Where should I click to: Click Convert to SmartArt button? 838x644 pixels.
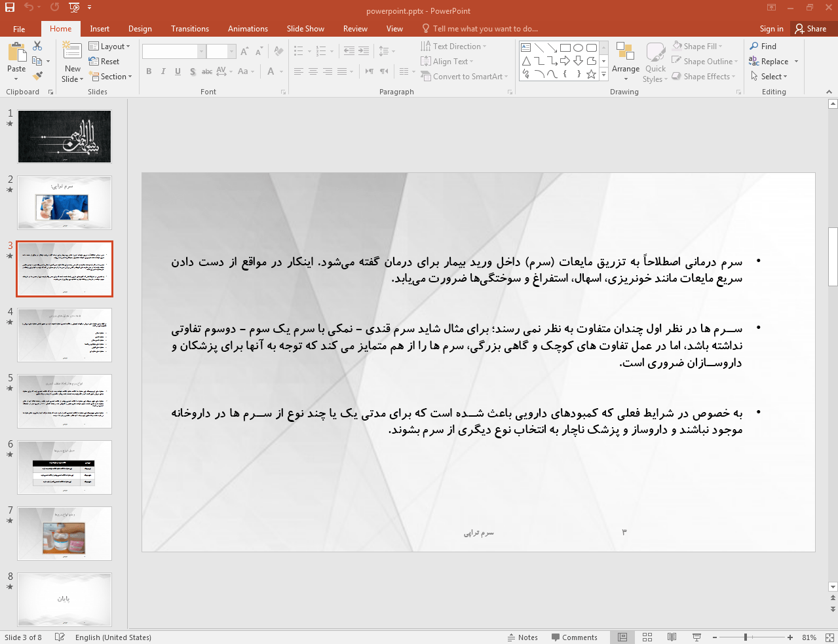465,77
